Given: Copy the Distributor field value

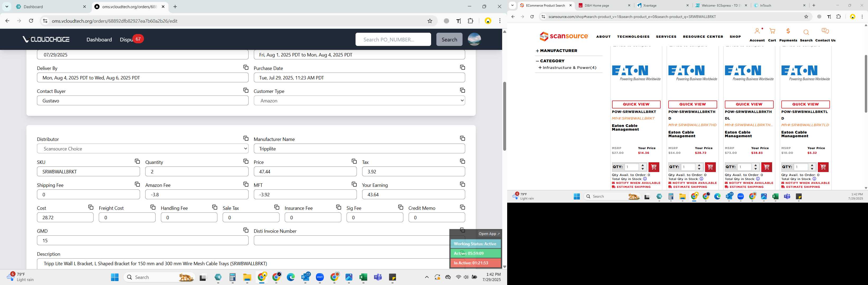Looking at the screenshot, I should click(x=246, y=139).
